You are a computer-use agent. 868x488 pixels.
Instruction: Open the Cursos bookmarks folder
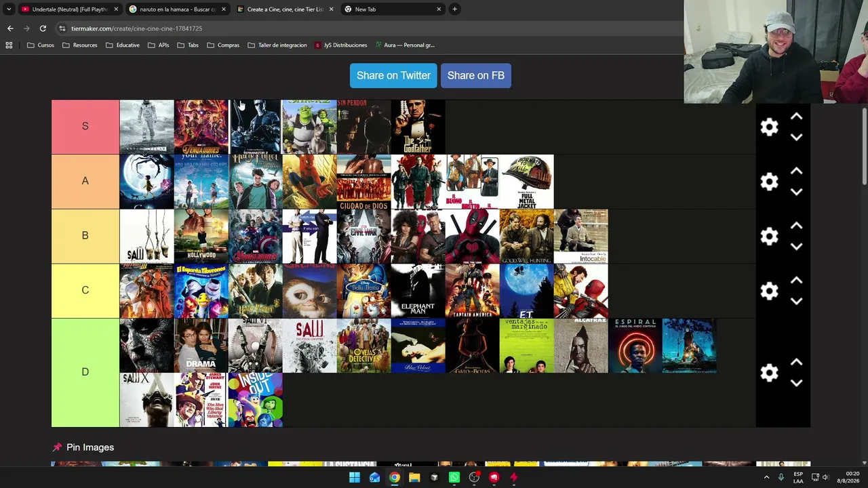(41, 45)
